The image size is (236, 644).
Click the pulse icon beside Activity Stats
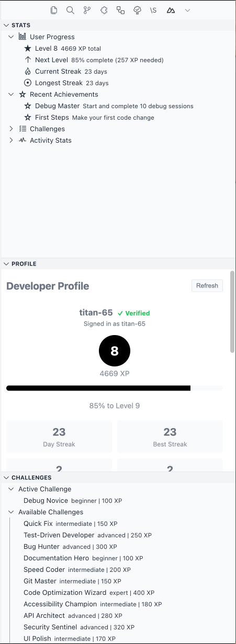click(23, 140)
